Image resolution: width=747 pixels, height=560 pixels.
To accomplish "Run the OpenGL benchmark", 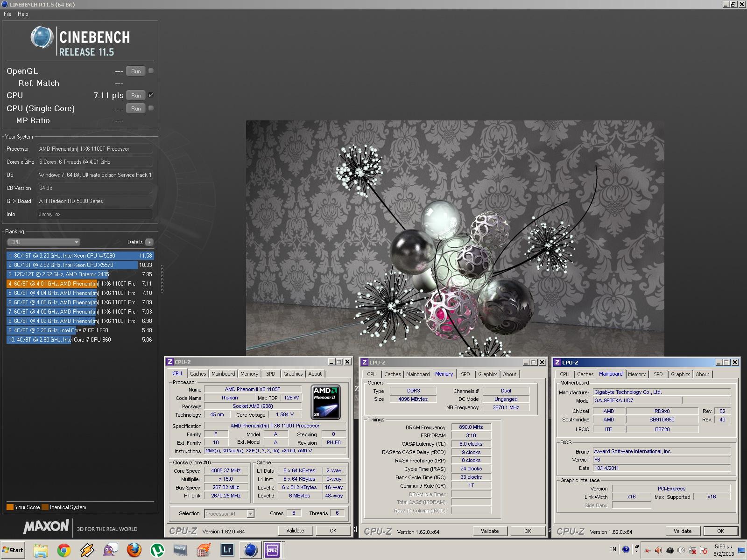I will [136, 71].
